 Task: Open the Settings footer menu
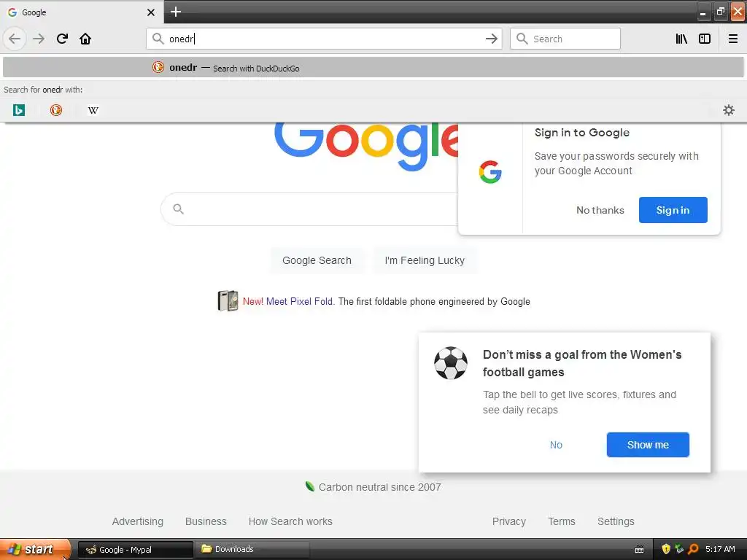616,521
